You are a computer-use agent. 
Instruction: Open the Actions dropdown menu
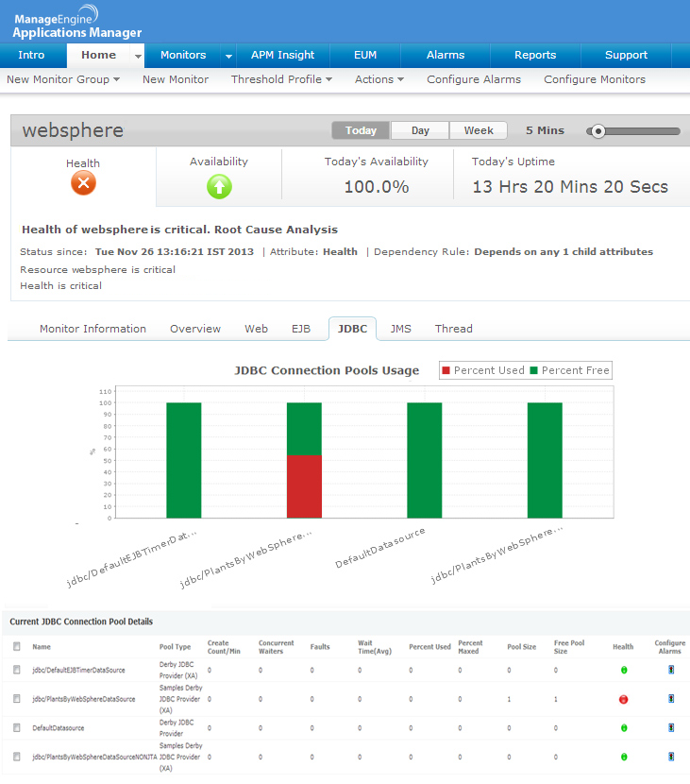click(x=379, y=79)
